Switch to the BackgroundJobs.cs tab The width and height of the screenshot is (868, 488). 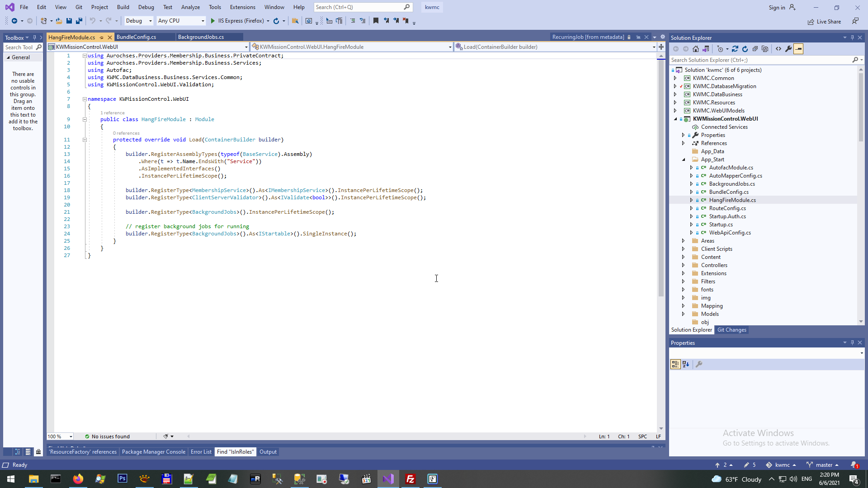tap(201, 37)
